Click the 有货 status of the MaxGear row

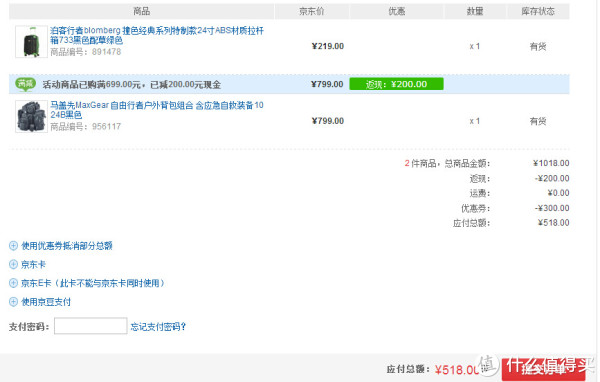pyautogui.click(x=538, y=121)
